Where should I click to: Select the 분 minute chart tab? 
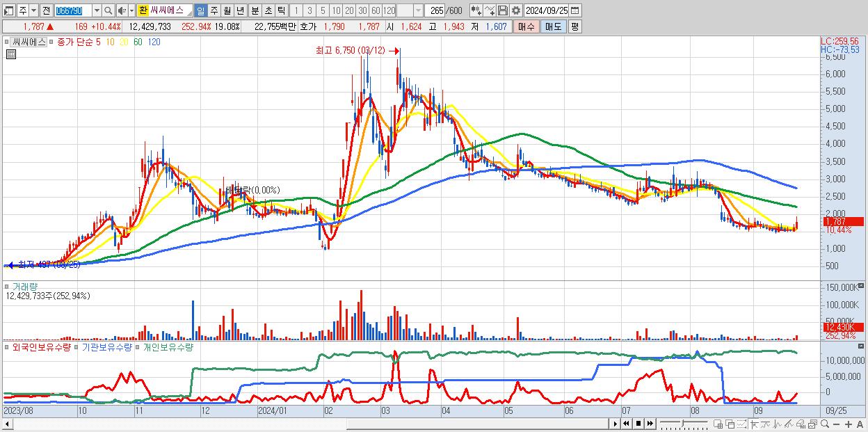click(255, 10)
